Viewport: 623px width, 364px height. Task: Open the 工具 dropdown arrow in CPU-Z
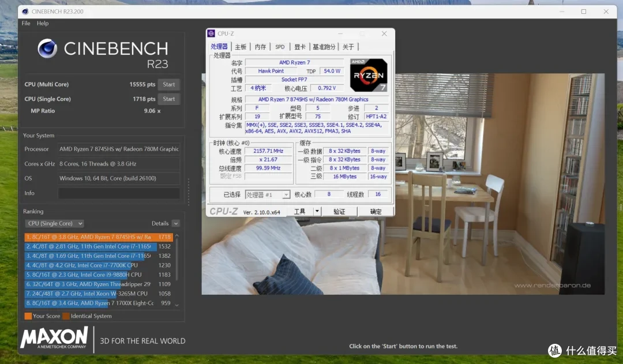click(317, 211)
